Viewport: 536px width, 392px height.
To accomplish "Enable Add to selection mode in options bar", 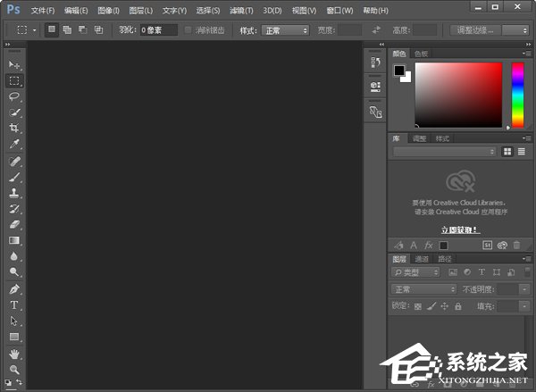I will [x=67, y=30].
